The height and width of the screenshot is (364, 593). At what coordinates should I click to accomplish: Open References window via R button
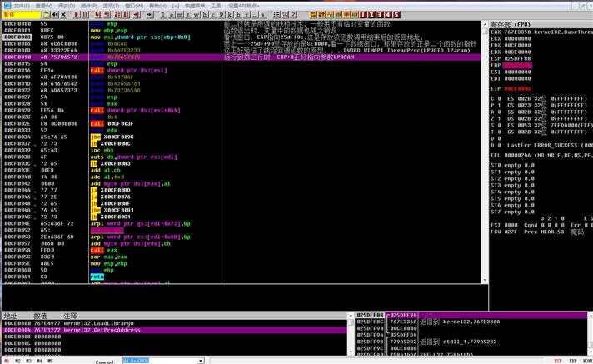[x=247, y=15]
